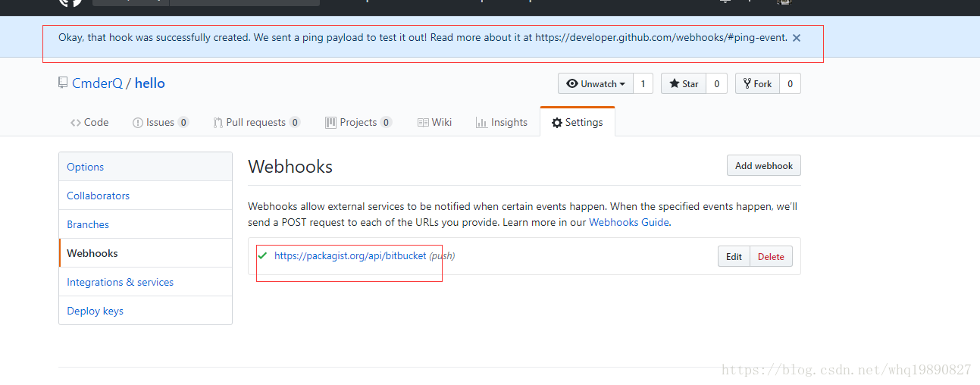Viewport: 980px width, 385px height.
Task: Open the packagist.org bitbucket webhook URL
Action: (x=350, y=256)
